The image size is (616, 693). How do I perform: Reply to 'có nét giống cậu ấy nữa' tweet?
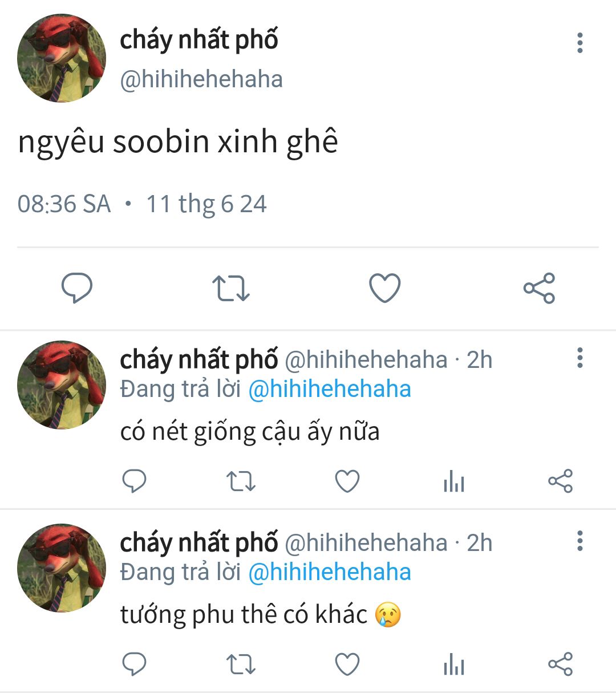click(x=135, y=481)
